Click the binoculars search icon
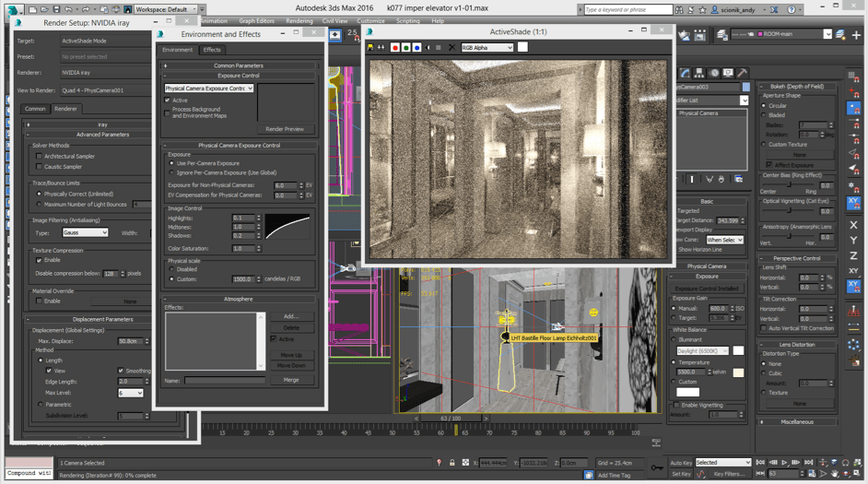 (679, 9)
